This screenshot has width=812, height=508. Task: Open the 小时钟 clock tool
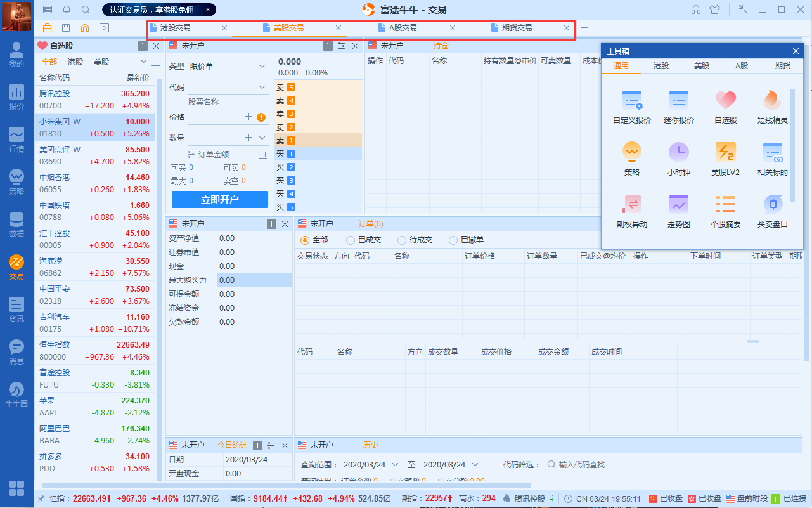pyautogui.click(x=678, y=159)
